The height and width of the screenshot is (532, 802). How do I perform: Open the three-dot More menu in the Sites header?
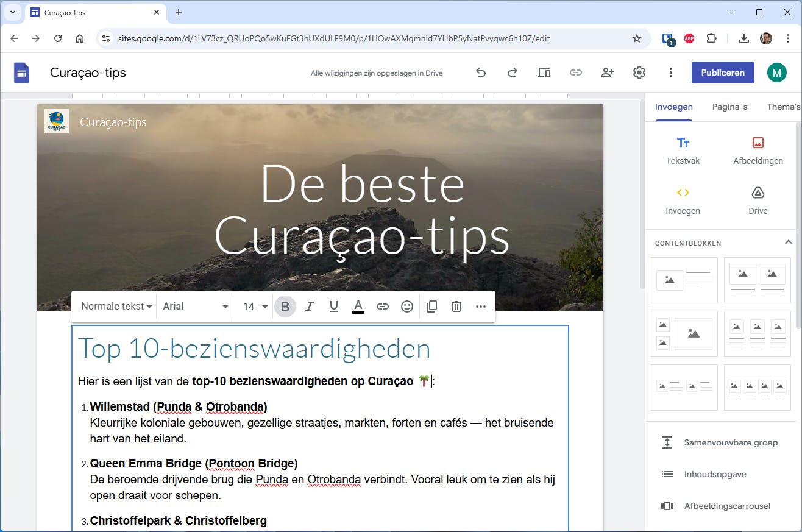(x=671, y=73)
